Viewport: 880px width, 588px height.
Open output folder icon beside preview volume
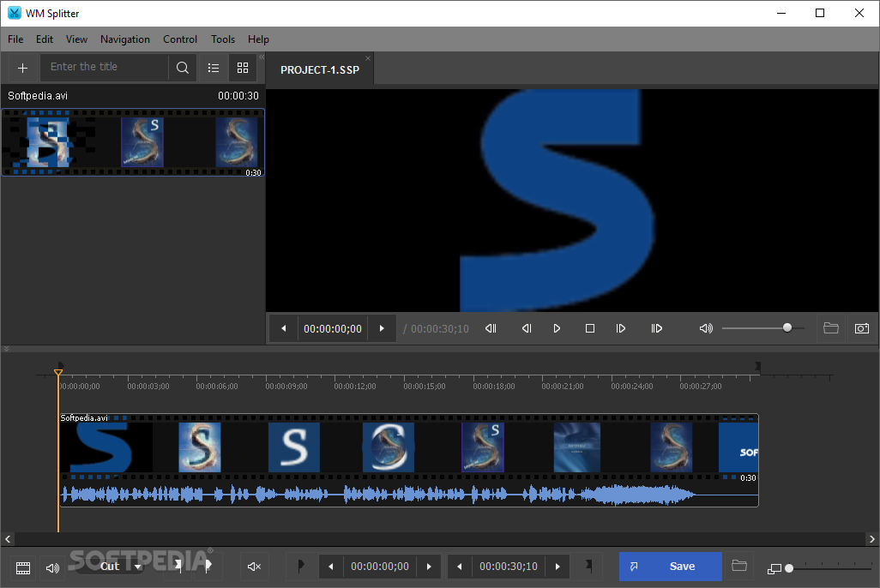click(830, 328)
